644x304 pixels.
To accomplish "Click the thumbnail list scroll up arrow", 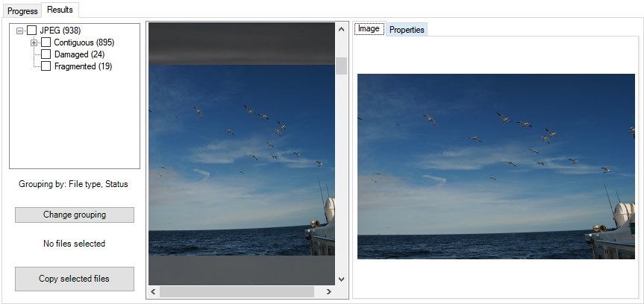I will point(341,30).
